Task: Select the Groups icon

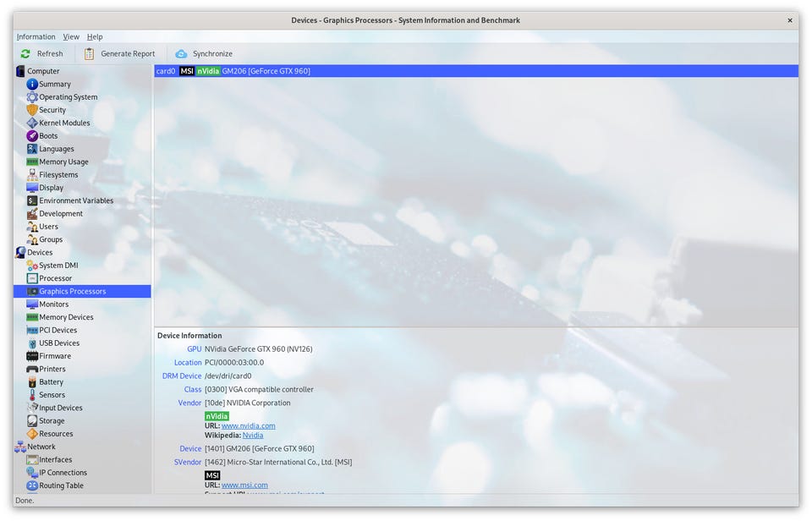Action: (x=32, y=239)
